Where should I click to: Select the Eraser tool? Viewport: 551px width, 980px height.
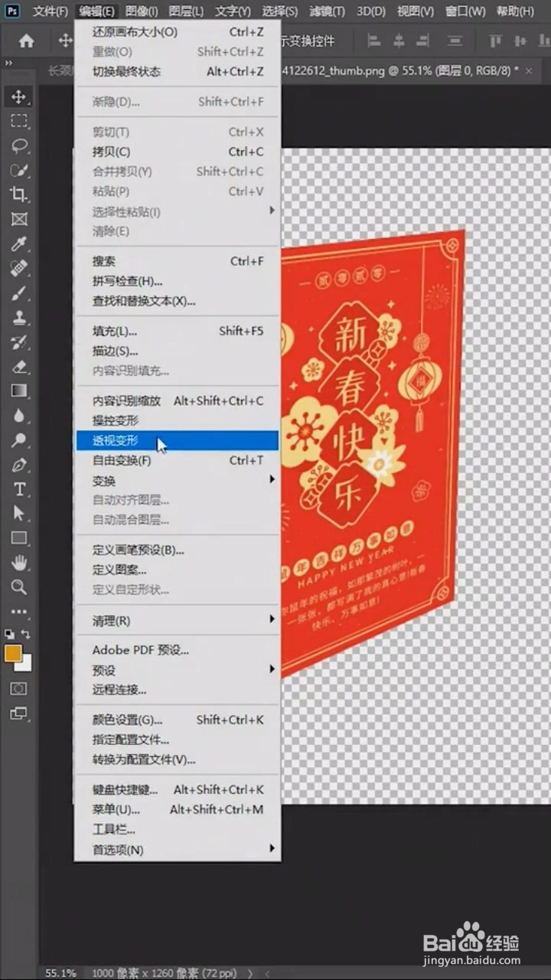[x=19, y=366]
